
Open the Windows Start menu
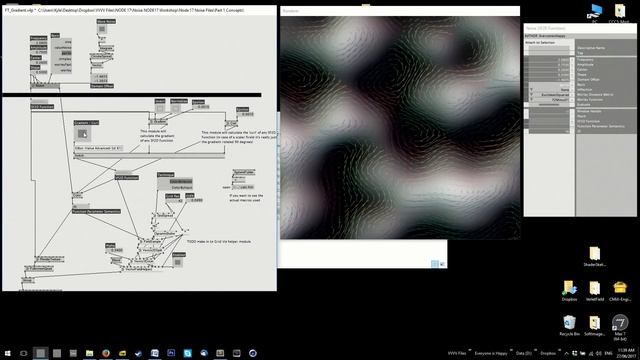coord(7,353)
